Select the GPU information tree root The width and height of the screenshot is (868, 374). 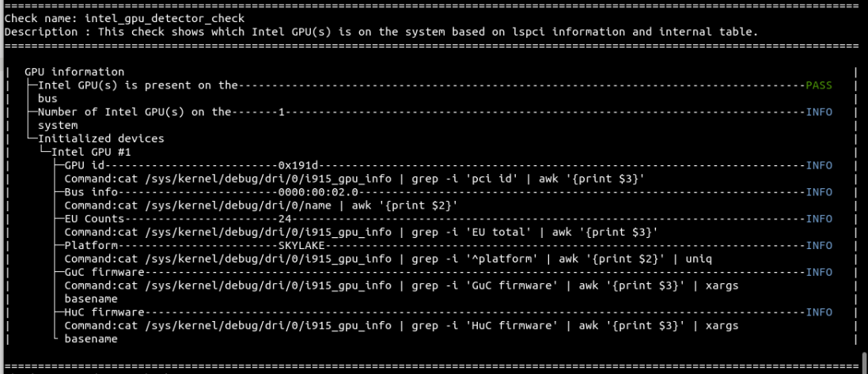(74, 72)
